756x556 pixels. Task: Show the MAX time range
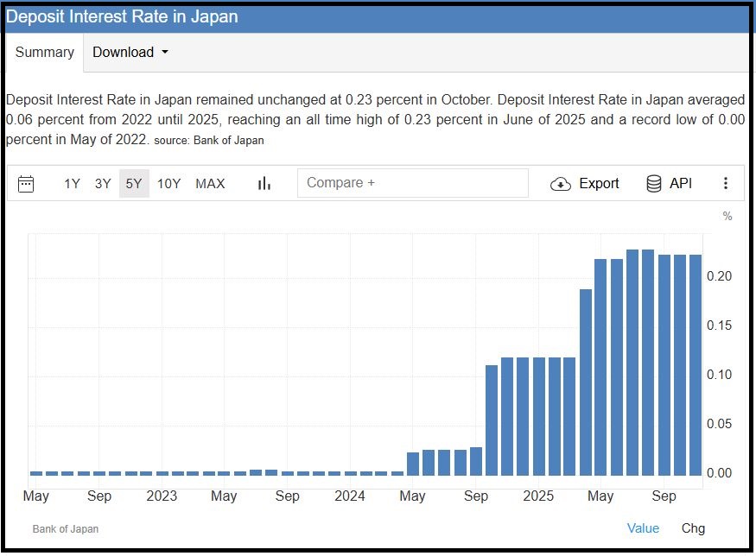210,184
